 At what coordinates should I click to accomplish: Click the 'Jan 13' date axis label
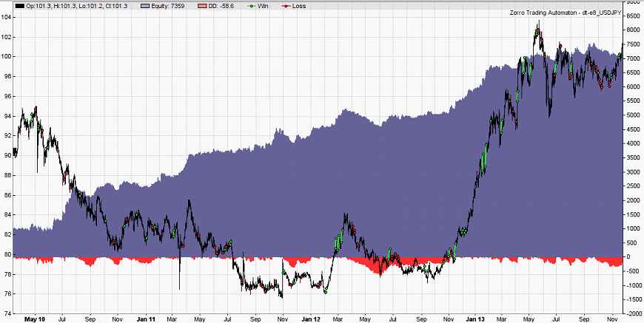476,318
